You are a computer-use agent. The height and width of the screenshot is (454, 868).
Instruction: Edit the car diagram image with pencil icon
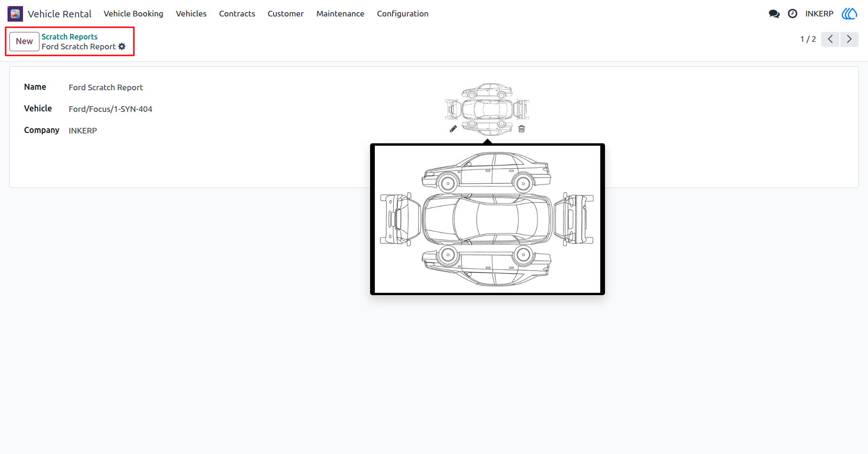click(x=453, y=129)
